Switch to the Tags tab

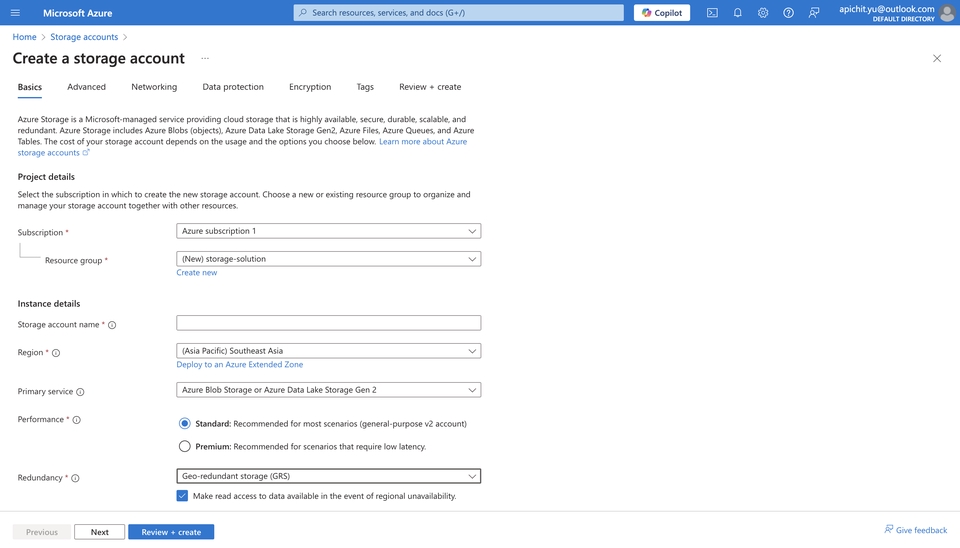pos(365,87)
